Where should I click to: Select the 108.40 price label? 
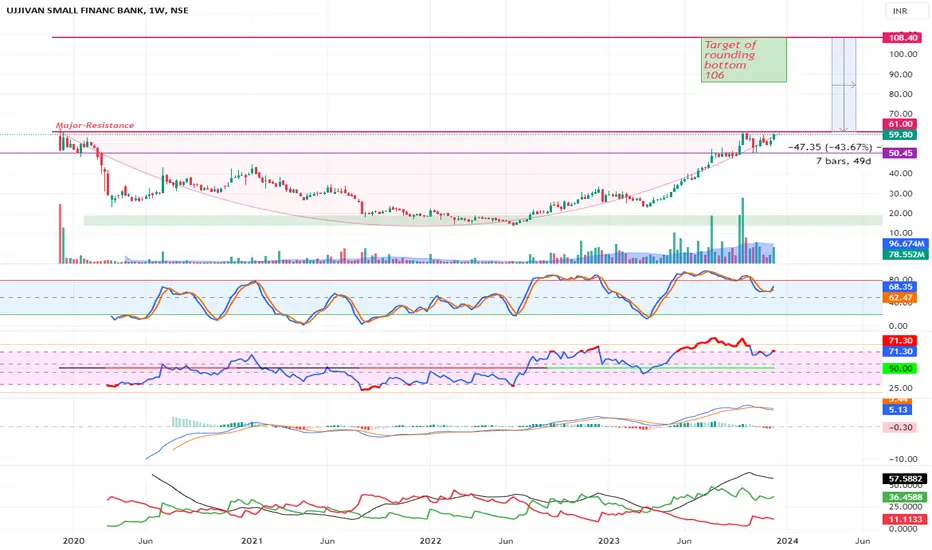pyautogui.click(x=902, y=37)
